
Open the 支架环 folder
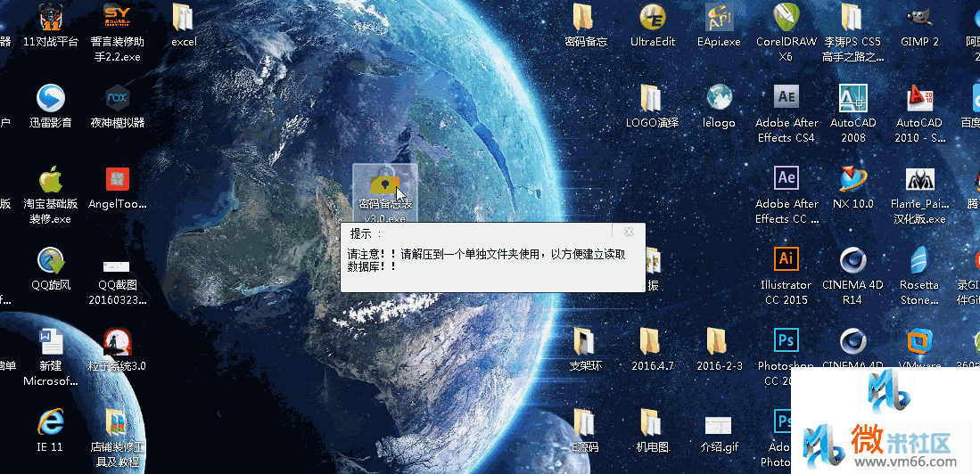pos(585,350)
